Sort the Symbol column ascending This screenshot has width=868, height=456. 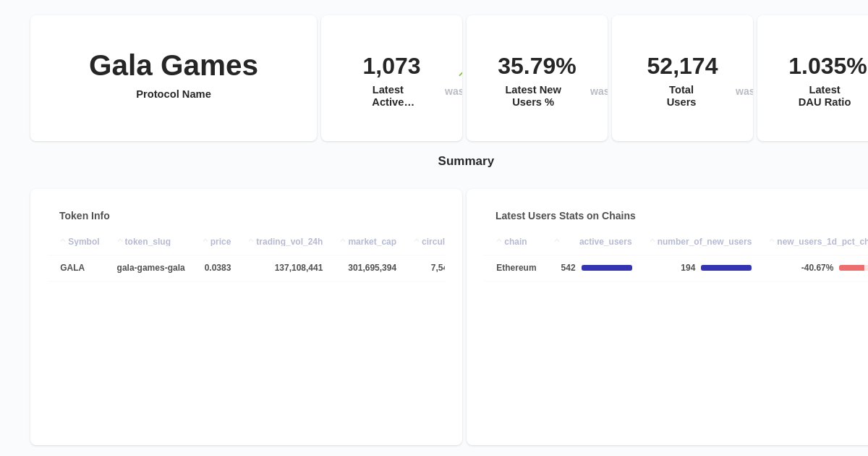point(64,242)
